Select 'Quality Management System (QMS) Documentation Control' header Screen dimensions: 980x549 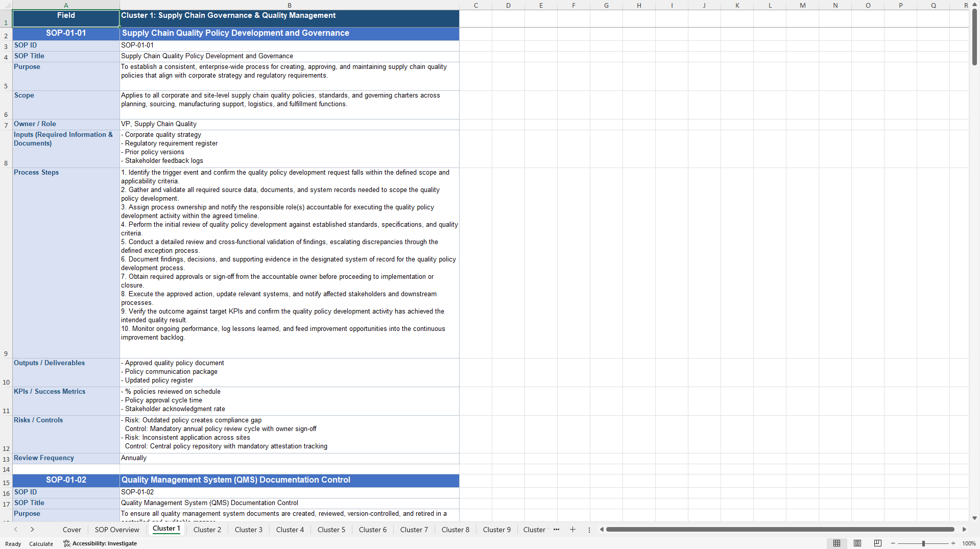290,481
